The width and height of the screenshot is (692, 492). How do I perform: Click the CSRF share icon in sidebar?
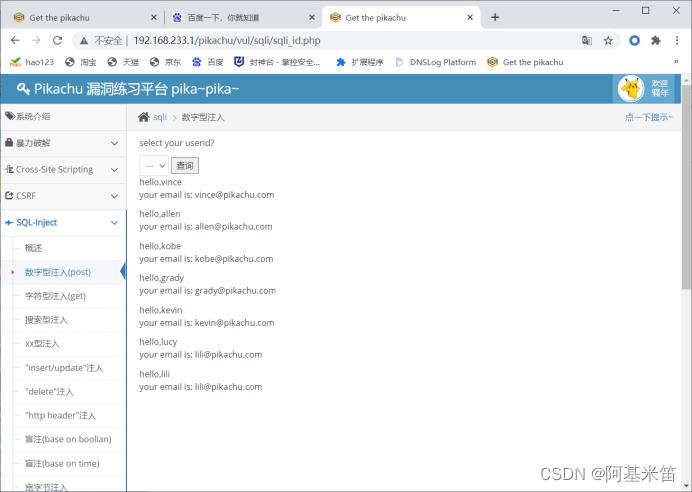(x=9, y=195)
